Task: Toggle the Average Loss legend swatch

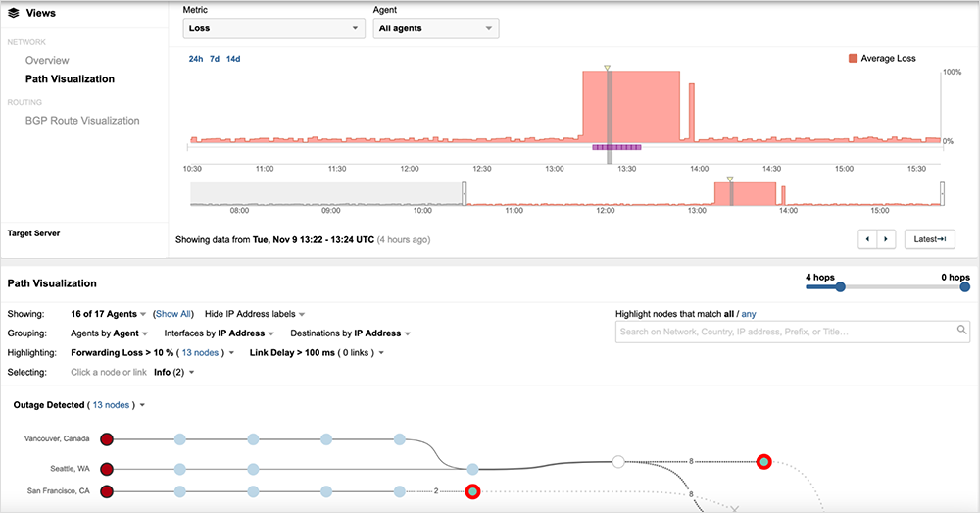Action: point(852,59)
